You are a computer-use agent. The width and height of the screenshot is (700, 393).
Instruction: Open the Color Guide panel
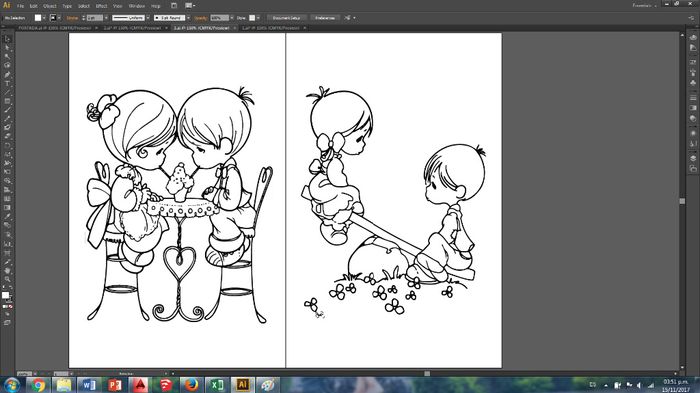click(x=693, y=48)
